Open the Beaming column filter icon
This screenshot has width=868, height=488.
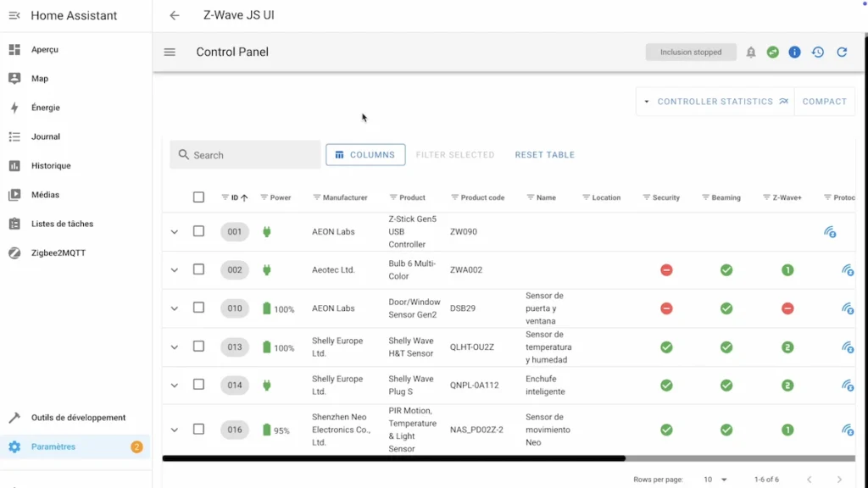705,197
